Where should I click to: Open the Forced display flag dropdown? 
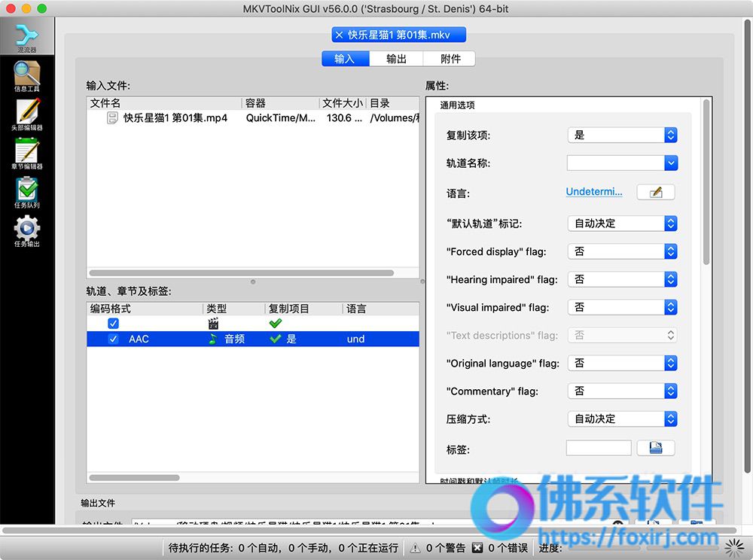tap(623, 251)
